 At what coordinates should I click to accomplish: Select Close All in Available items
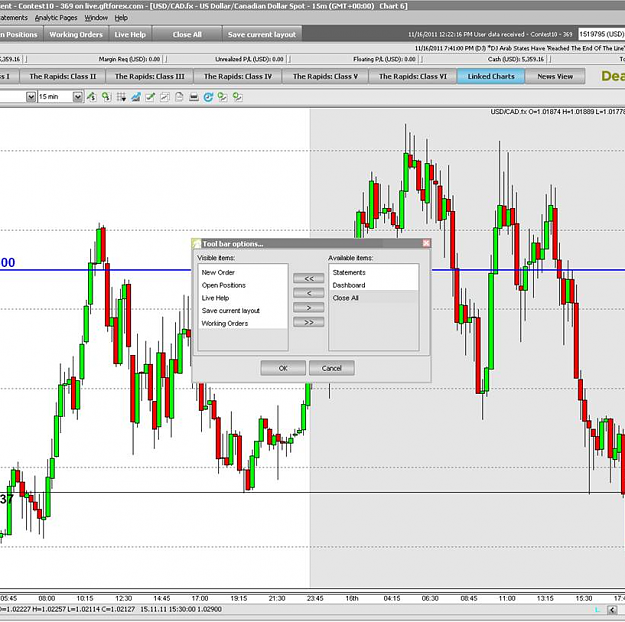(x=373, y=298)
